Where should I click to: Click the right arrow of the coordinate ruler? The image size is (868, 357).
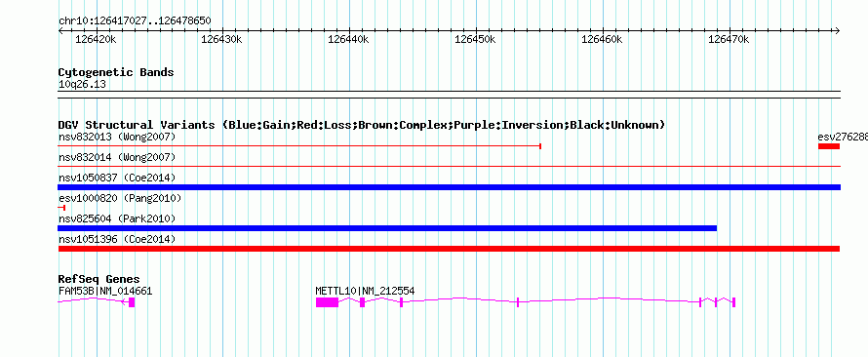click(x=837, y=31)
